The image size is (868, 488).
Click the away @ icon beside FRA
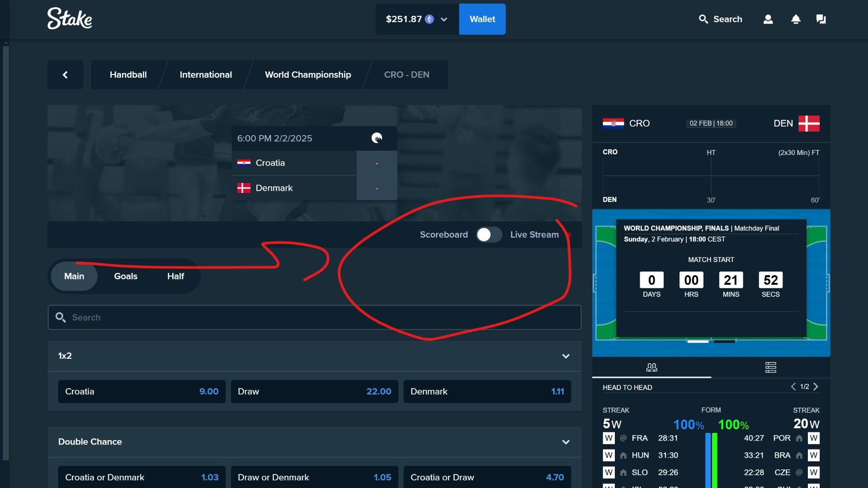623,438
